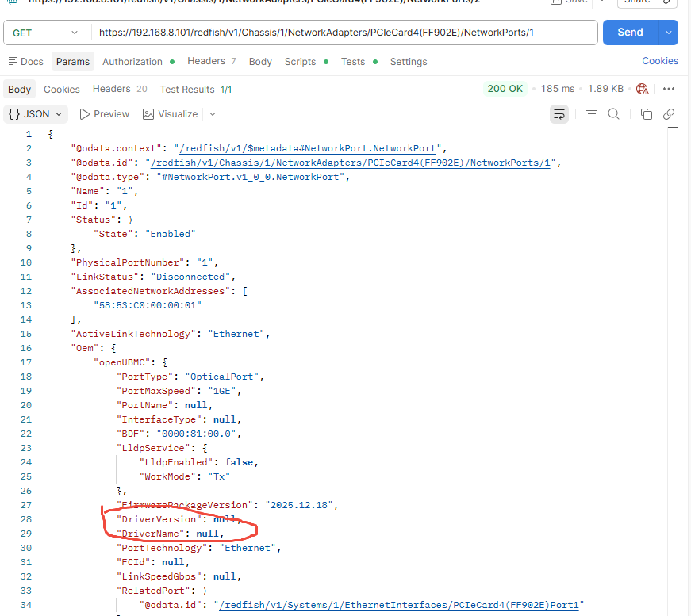Click the Visualize button
The image size is (691, 616).
170,114
